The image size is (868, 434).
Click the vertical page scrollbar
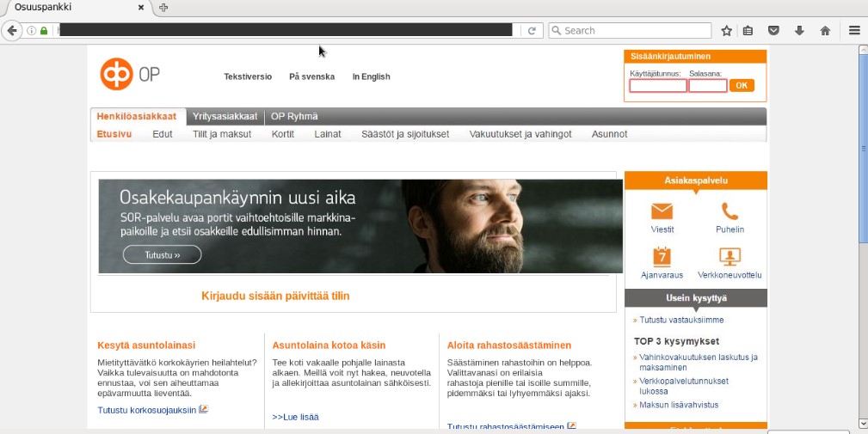point(863,232)
